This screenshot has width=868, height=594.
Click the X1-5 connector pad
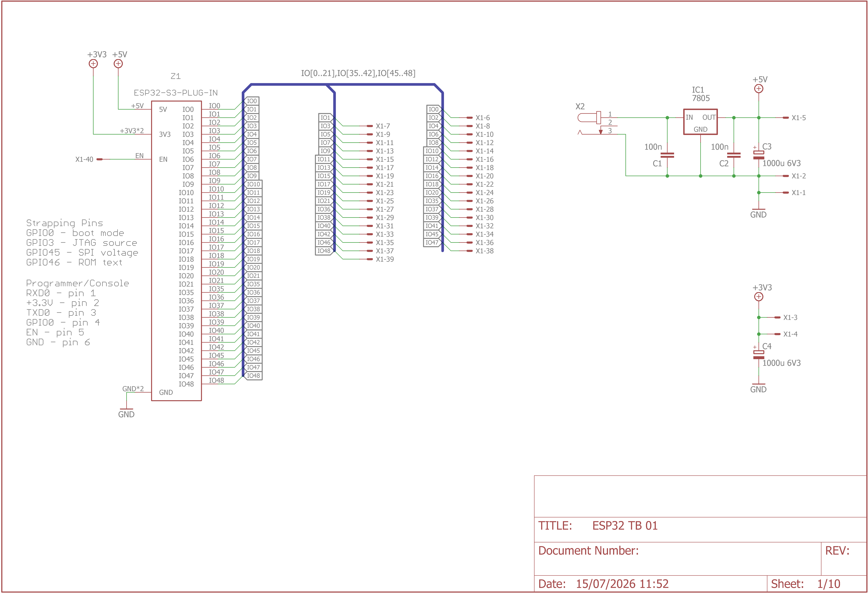click(x=786, y=118)
